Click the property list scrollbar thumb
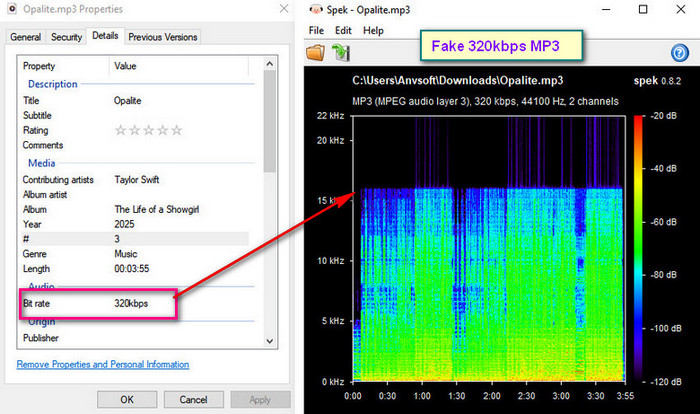 click(270, 121)
